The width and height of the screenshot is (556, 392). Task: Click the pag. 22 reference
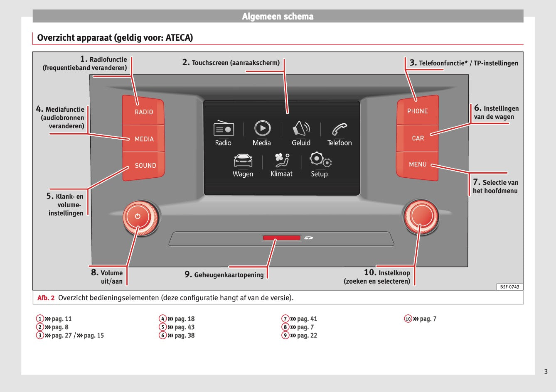[x=307, y=336]
